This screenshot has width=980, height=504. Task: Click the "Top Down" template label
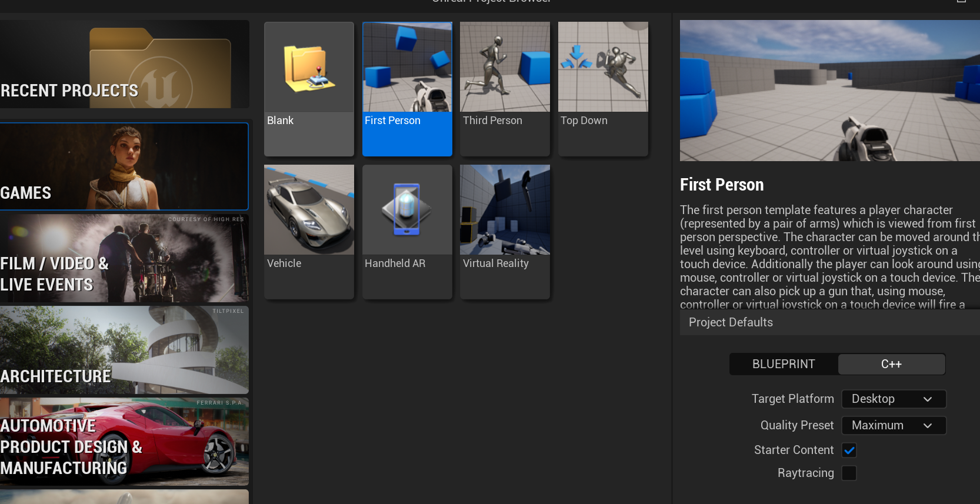pyautogui.click(x=584, y=121)
